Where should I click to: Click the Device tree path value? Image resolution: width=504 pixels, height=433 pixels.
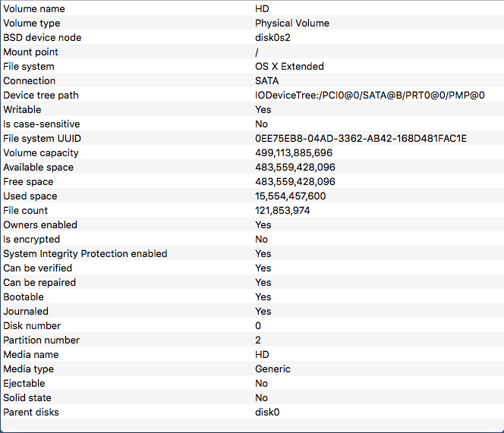370,96
